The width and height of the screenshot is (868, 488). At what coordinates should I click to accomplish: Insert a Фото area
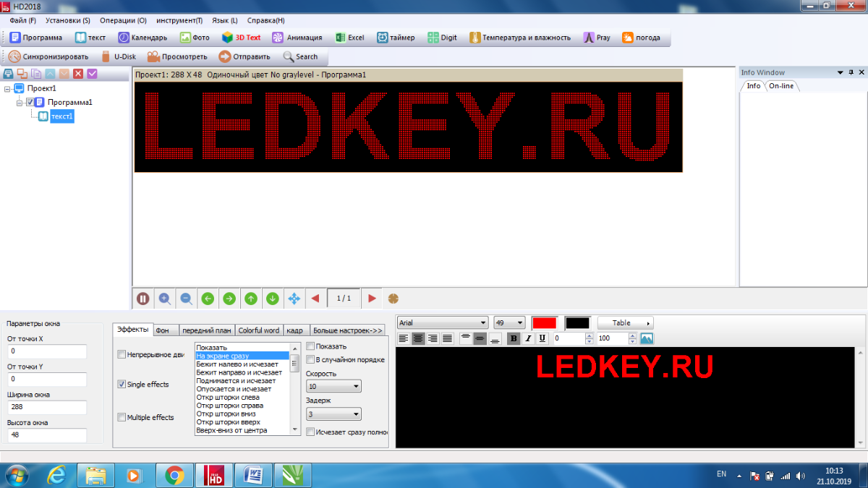(x=195, y=38)
